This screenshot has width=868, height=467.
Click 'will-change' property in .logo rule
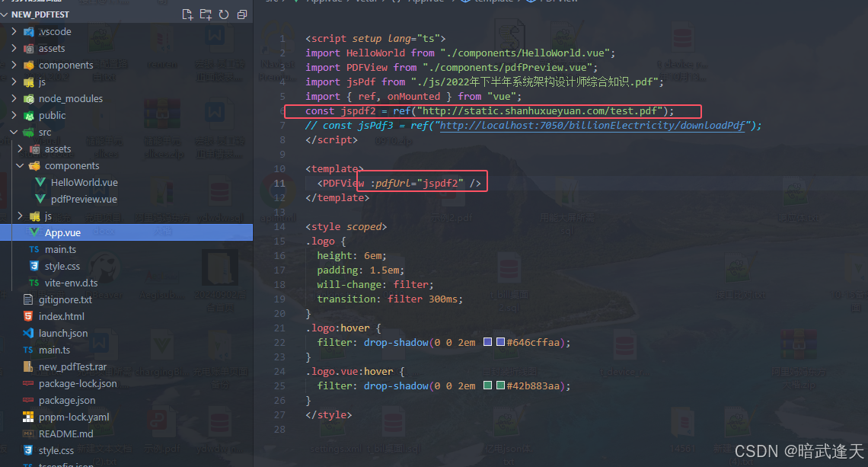click(x=349, y=284)
